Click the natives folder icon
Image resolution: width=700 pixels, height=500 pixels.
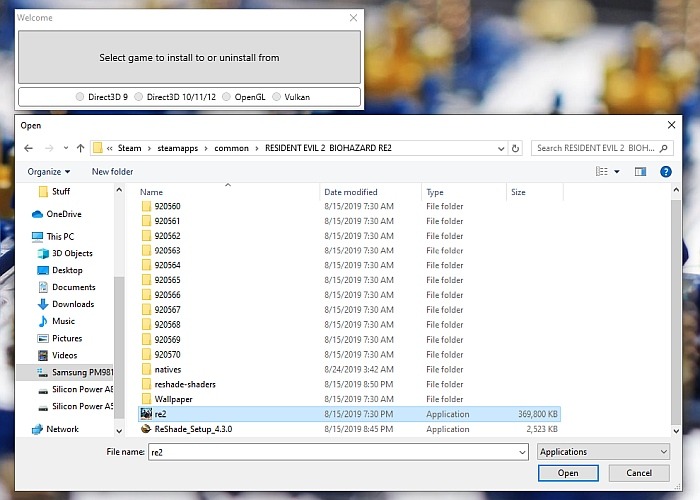point(146,370)
